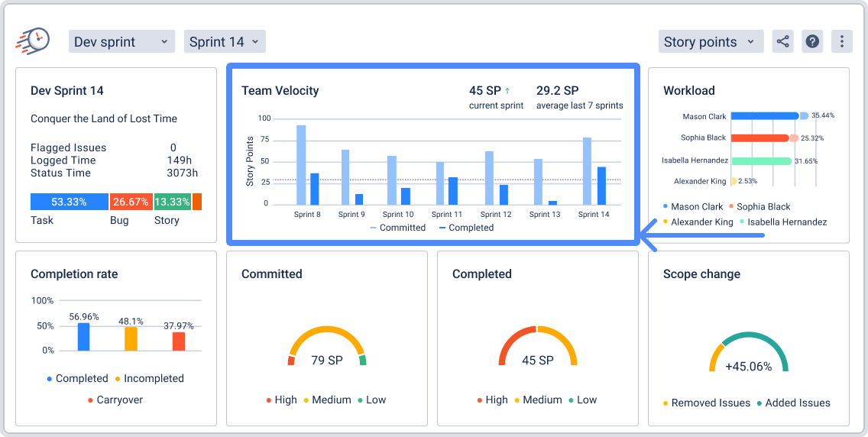Click the share icon button

(x=782, y=41)
